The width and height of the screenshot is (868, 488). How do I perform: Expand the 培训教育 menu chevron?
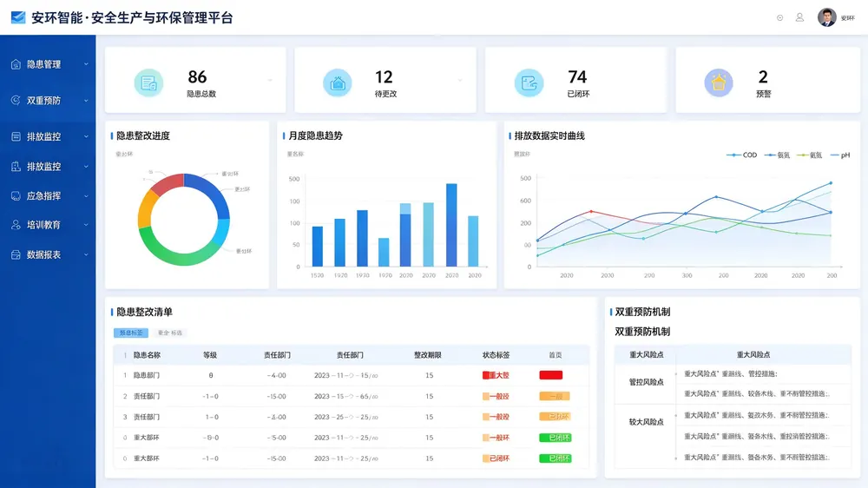pos(86,225)
